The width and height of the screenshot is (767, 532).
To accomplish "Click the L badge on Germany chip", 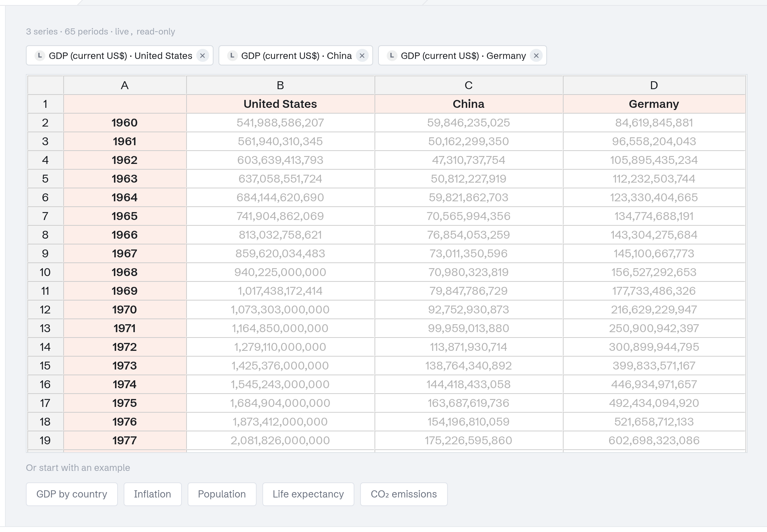I will pyautogui.click(x=392, y=56).
